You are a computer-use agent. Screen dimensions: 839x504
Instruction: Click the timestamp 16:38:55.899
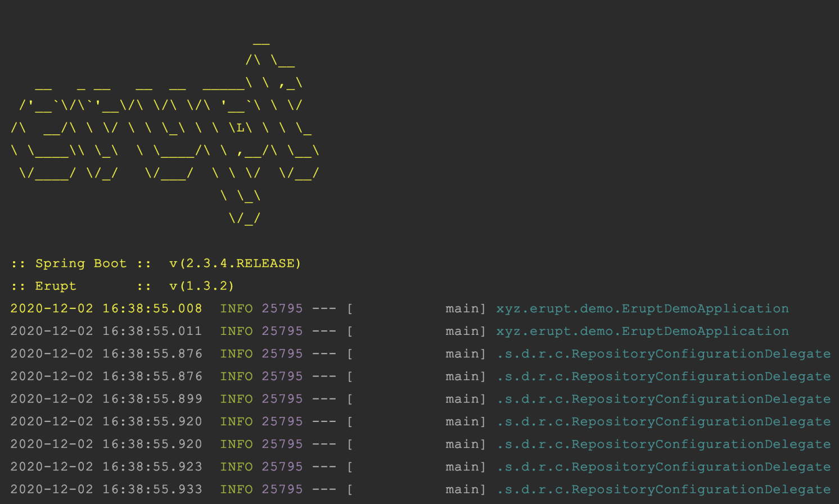(x=152, y=398)
